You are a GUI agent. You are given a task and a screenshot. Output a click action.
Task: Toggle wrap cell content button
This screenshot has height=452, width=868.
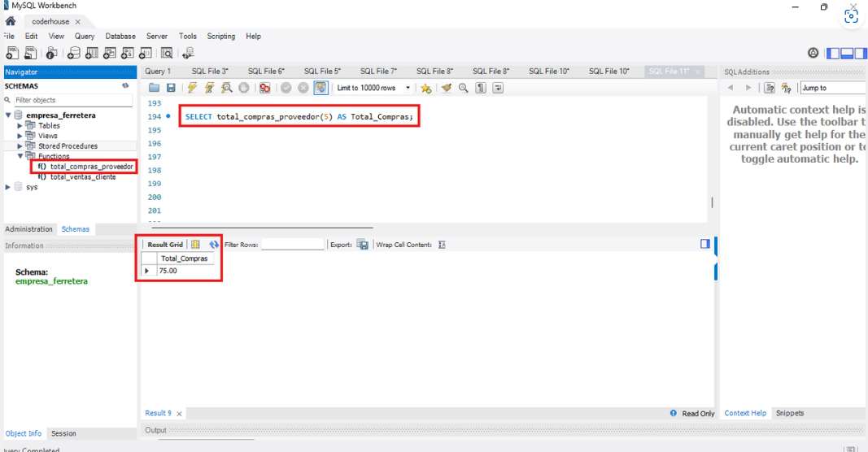pyautogui.click(x=442, y=245)
